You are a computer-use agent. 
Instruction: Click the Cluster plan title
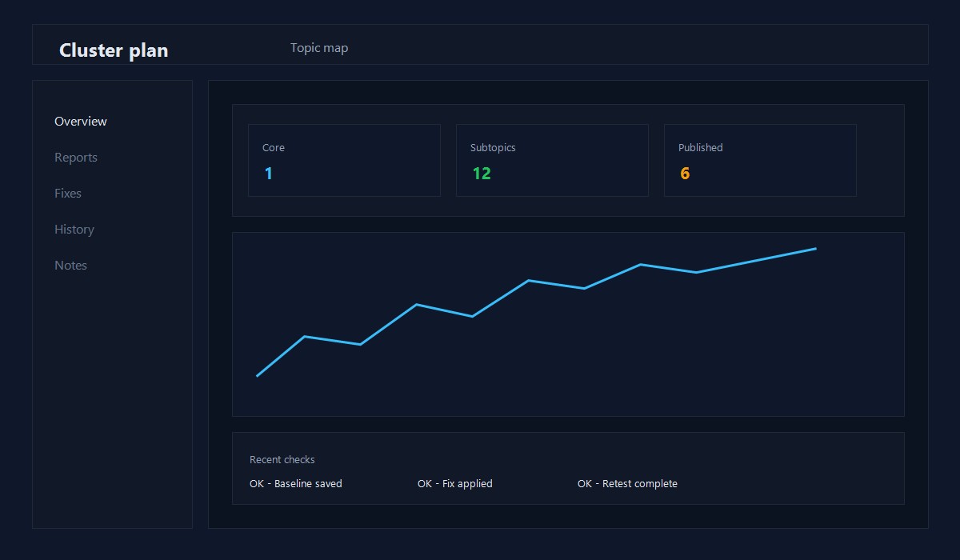[x=113, y=50]
